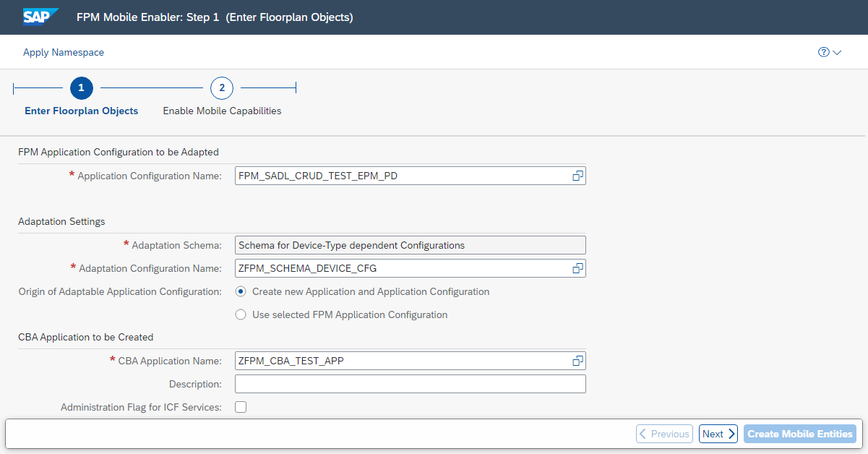Open value help for CBA Application Name

[x=577, y=360]
